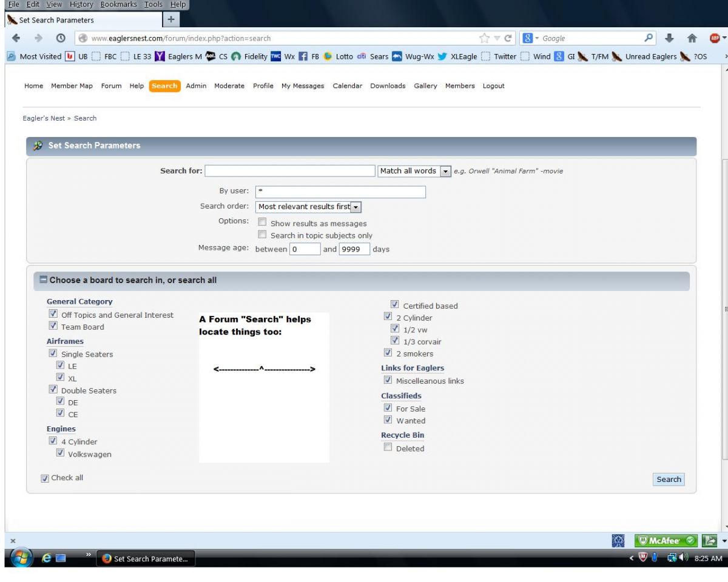728x582 pixels.
Task: Uncheck the Single Seaters checkbox
Action: (53, 353)
